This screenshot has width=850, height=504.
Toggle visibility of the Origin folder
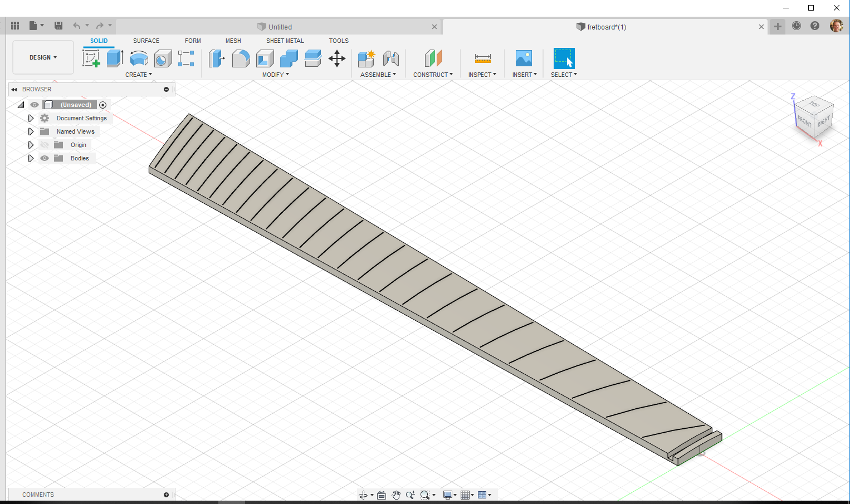click(45, 145)
